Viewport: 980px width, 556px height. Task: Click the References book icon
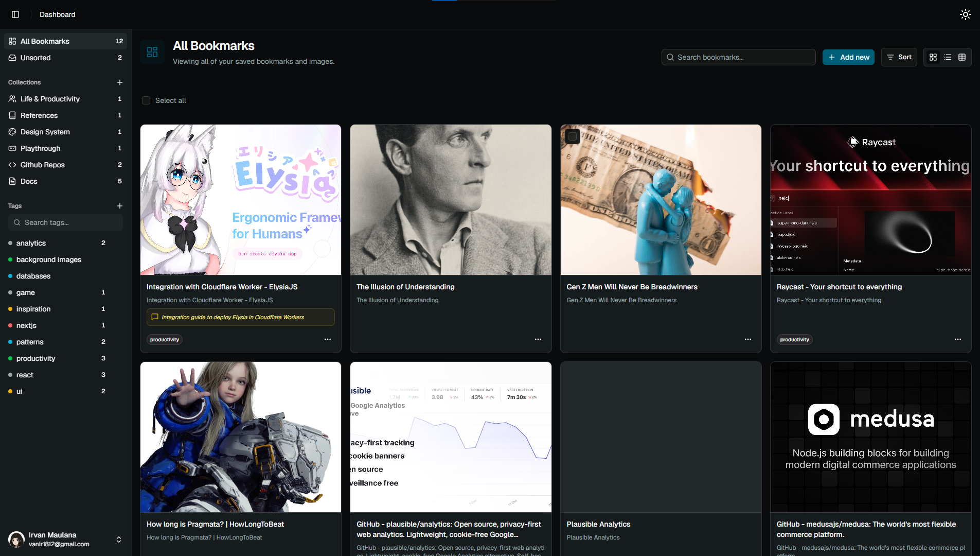click(x=12, y=115)
